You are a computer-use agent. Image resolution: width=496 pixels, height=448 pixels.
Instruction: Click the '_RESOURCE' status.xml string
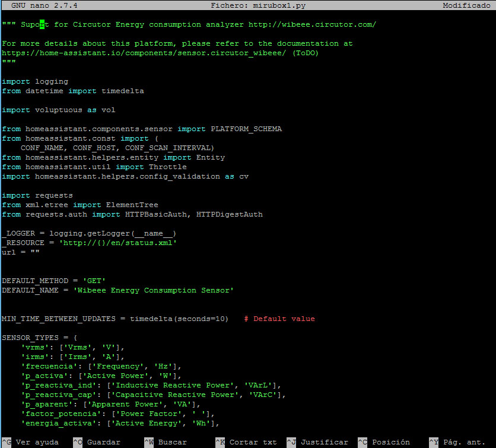[x=117, y=243]
